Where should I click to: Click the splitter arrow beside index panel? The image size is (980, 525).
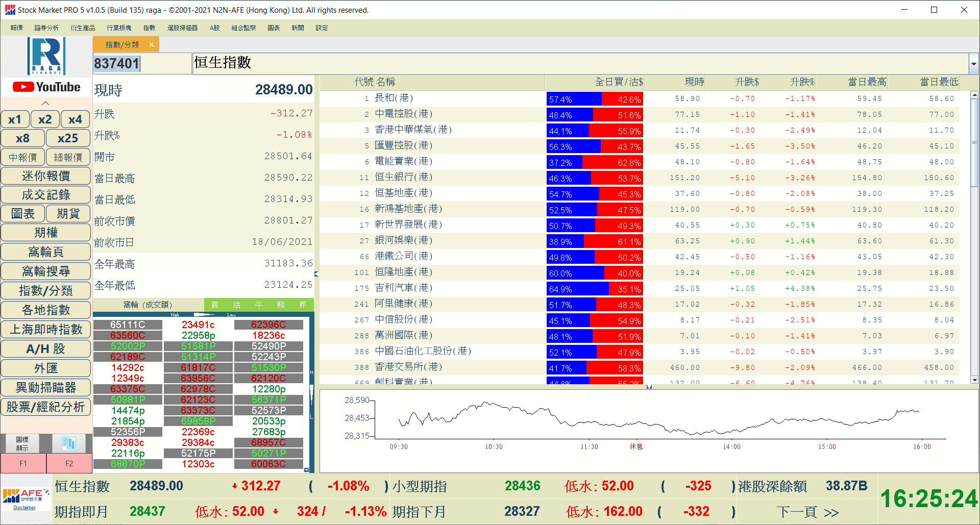[x=316, y=274]
